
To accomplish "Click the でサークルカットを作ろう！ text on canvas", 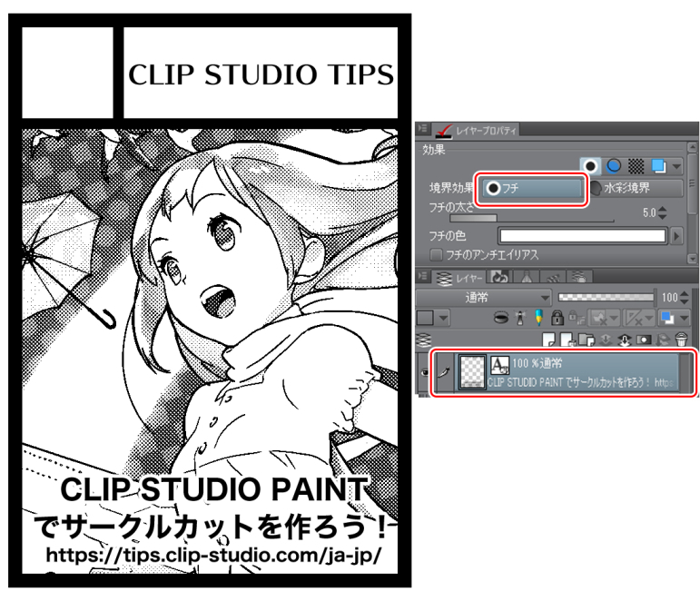I will point(212,526).
